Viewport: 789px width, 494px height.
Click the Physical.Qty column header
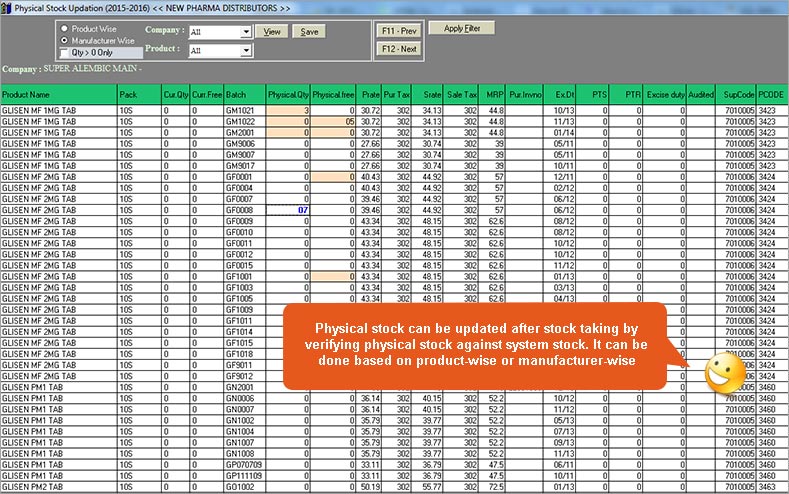click(289, 94)
